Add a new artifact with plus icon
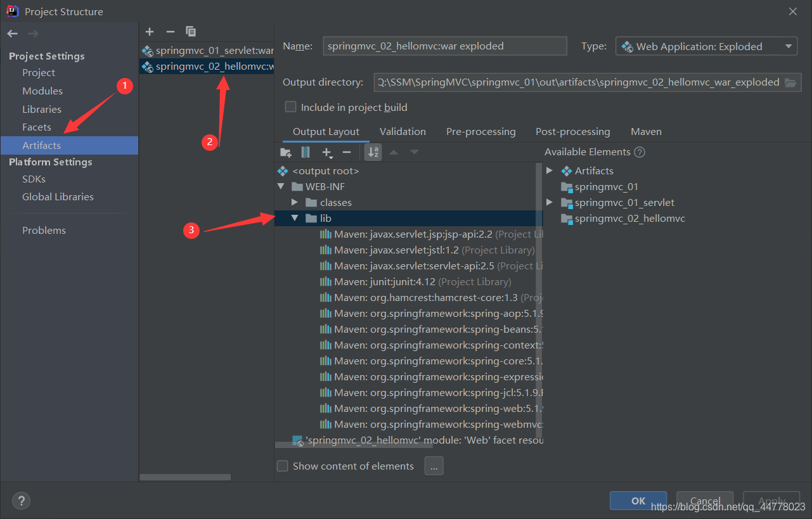 pos(150,31)
